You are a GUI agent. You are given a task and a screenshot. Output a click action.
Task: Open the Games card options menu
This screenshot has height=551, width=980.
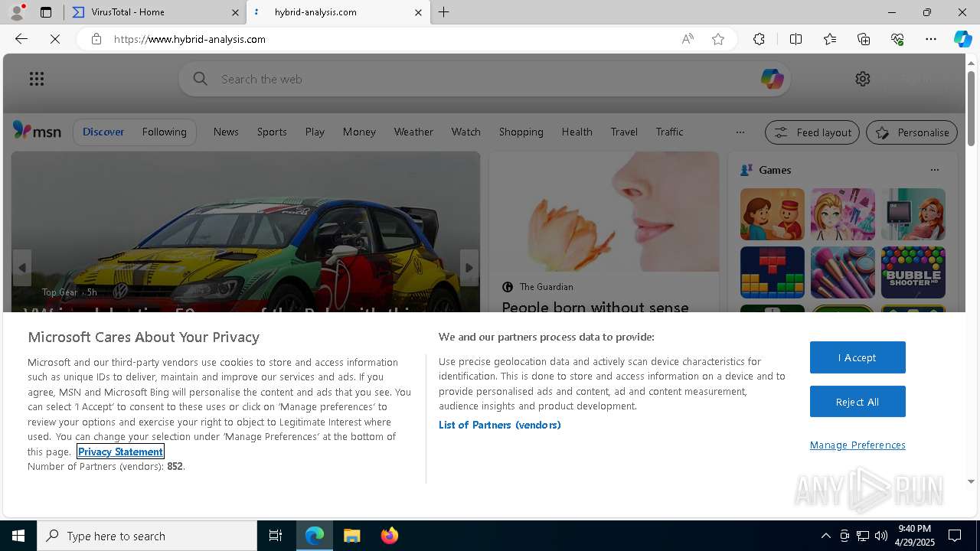tap(934, 170)
